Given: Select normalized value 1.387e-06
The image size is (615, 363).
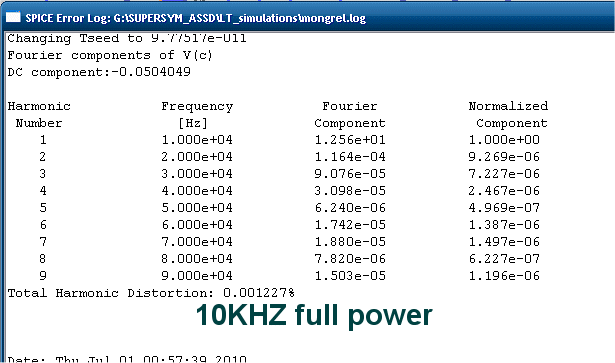Looking at the screenshot, I should click(504, 225).
